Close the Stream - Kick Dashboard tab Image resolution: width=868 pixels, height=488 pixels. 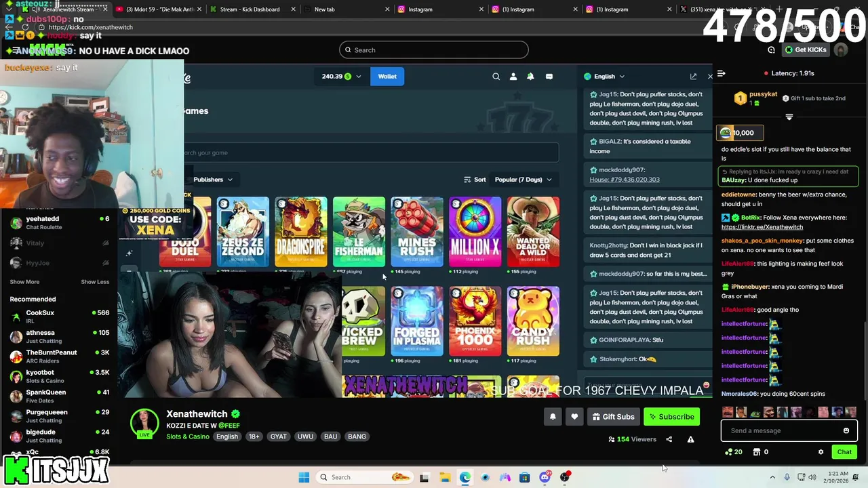click(294, 9)
